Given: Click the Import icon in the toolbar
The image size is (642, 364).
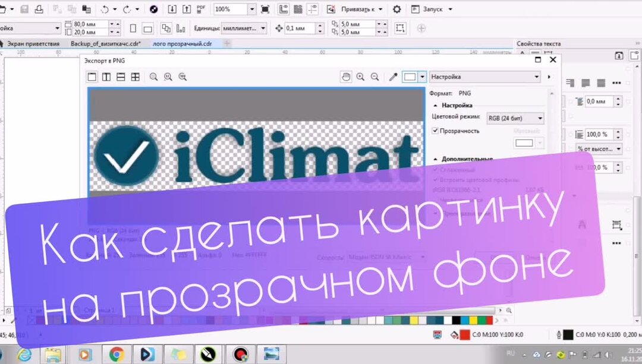Looking at the screenshot, I should click(x=172, y=9).
